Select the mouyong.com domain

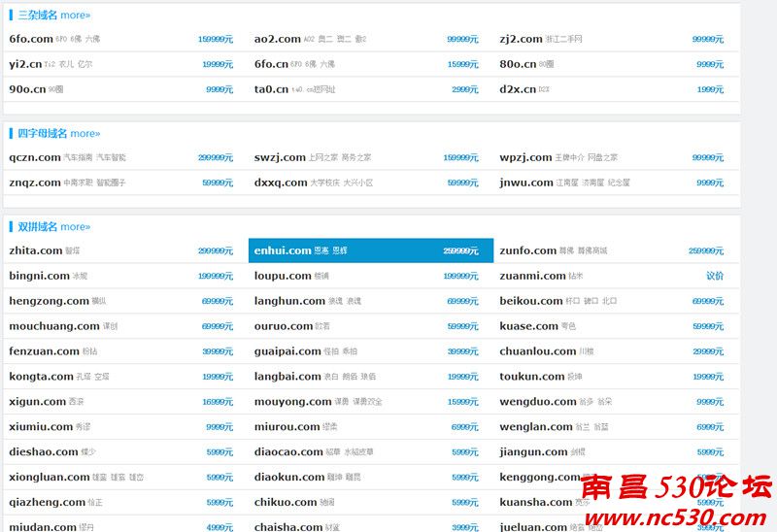pyautogui.click(x=292, y=402)
